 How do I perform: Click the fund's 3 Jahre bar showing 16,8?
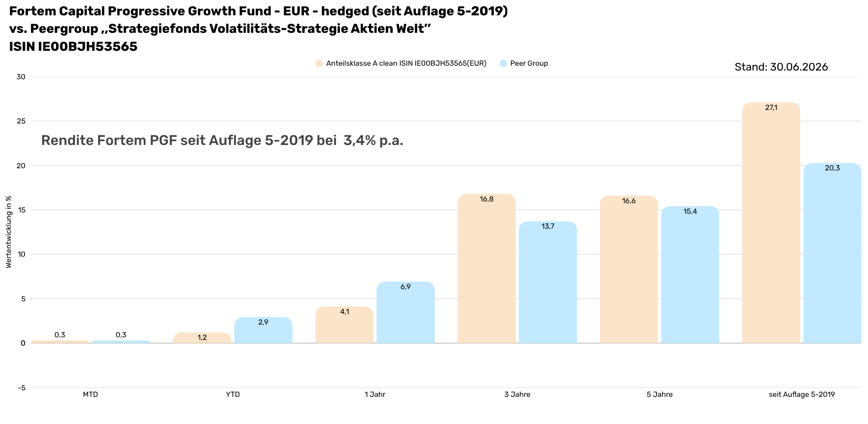[487, 269]
